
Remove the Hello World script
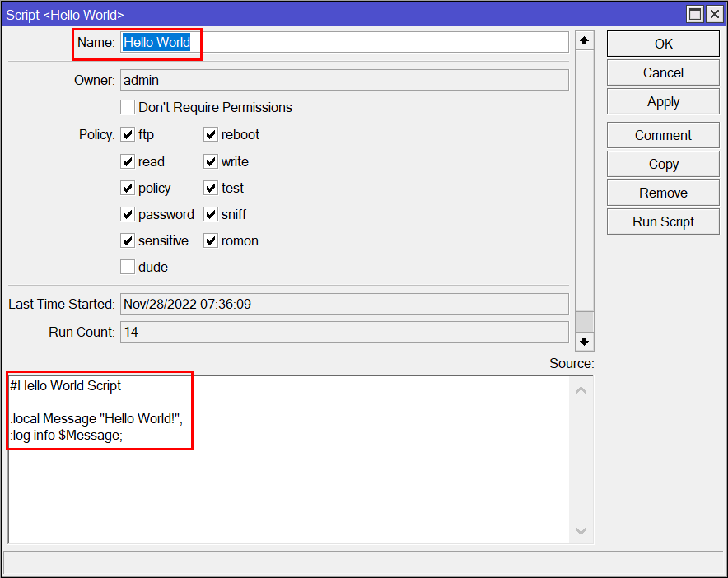click(x=663, y=193)
